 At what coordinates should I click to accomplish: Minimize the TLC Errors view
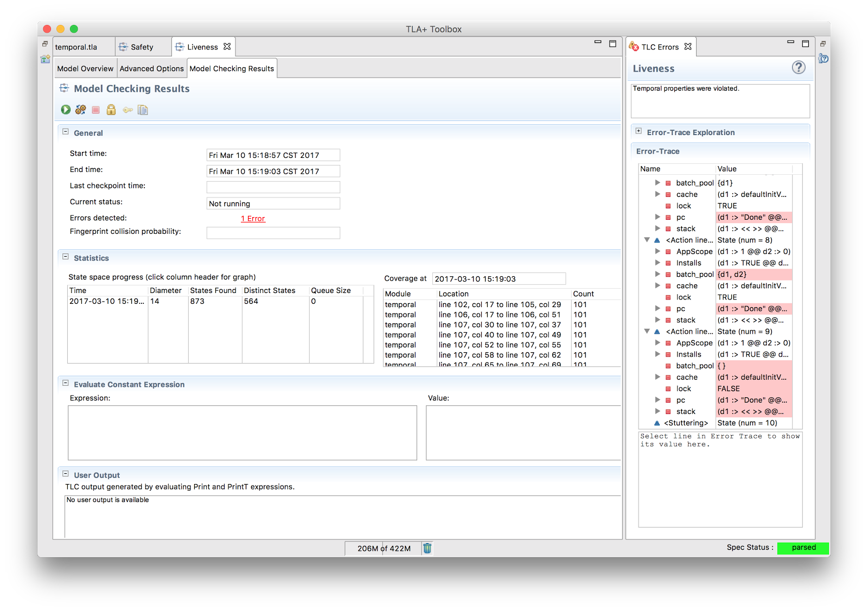point(790,42)
